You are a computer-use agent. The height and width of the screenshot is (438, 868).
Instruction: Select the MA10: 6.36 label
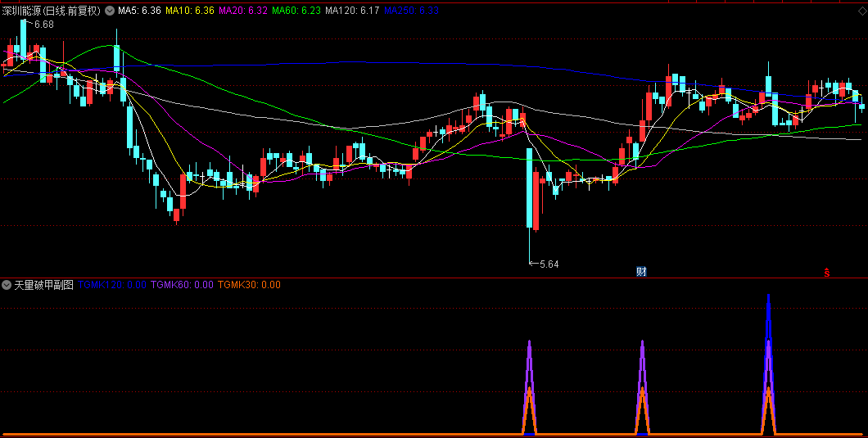[x=190, y=10]
